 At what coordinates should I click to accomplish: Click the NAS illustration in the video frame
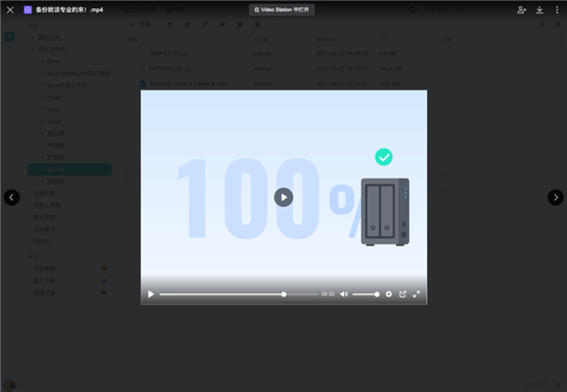[386, 212]
